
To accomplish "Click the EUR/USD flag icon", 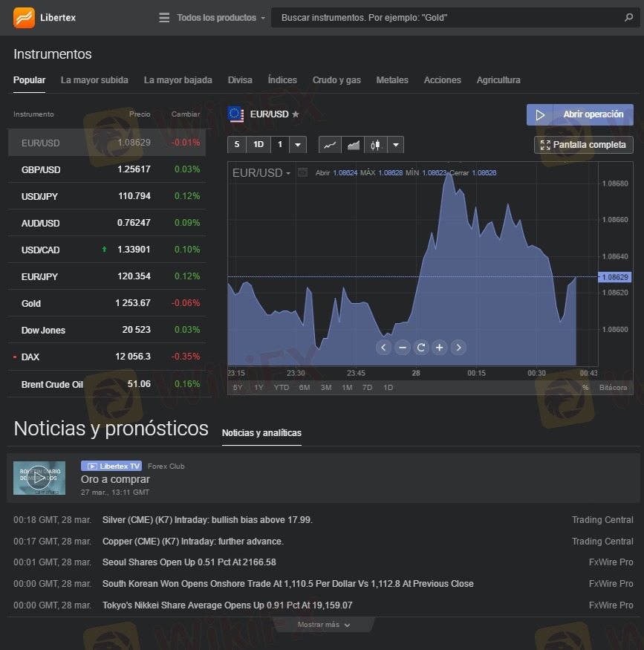I will tap(235, 114).
